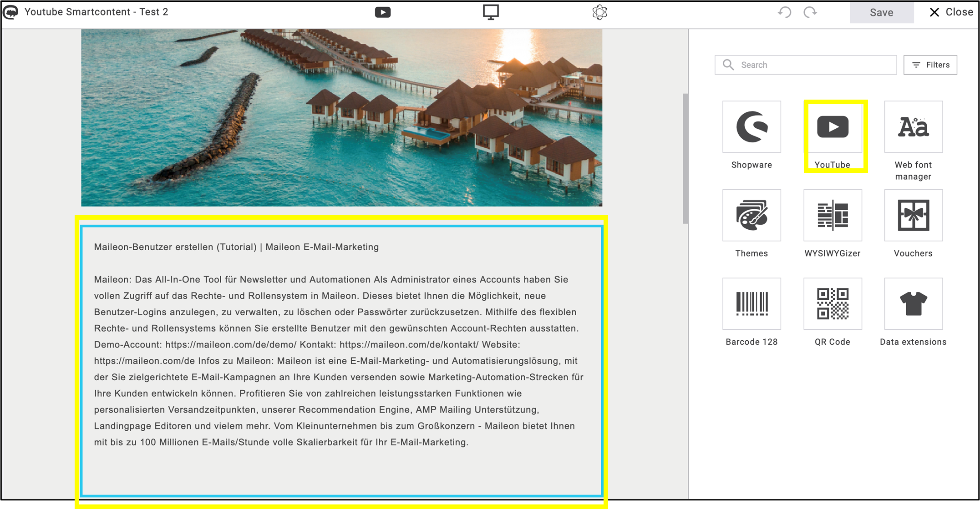The width and height of the screenshot is (980, 509).
Task: Open the Themes plugin
Action: click(752, 215)
